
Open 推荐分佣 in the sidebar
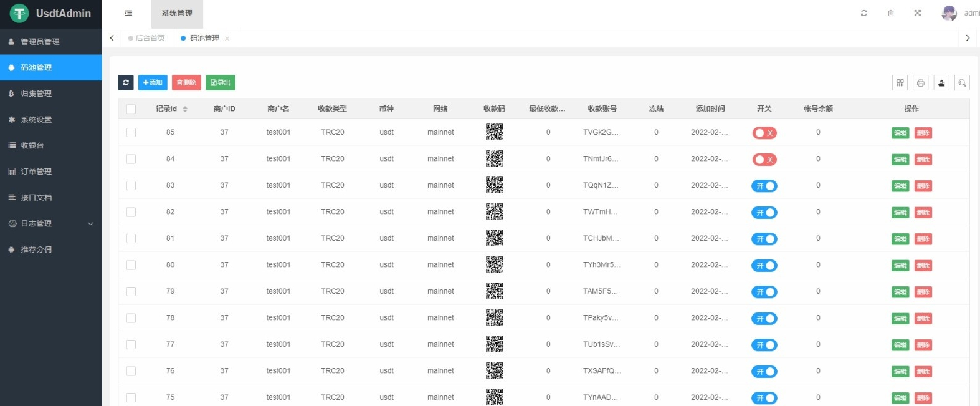pos(51,249)
